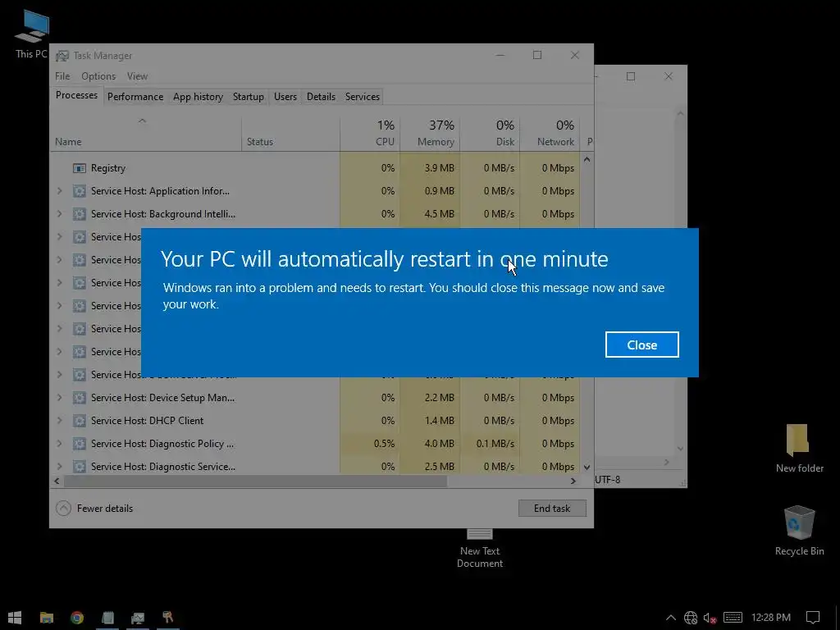This screenshot has height=630, width=840.
Task: Select the Registry process row
Action: [315, 168]
